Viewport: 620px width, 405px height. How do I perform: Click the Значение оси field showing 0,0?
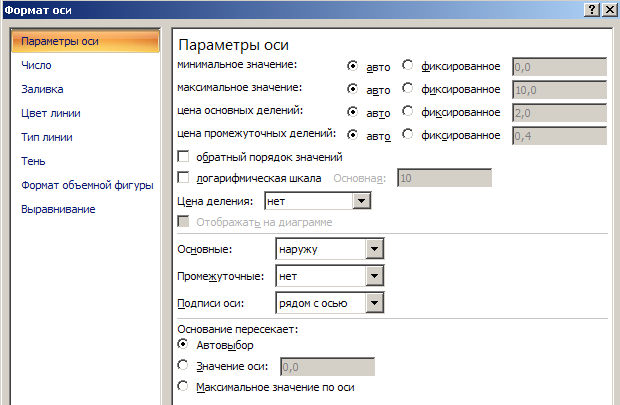pyautogui.click(x=327, y=367)
